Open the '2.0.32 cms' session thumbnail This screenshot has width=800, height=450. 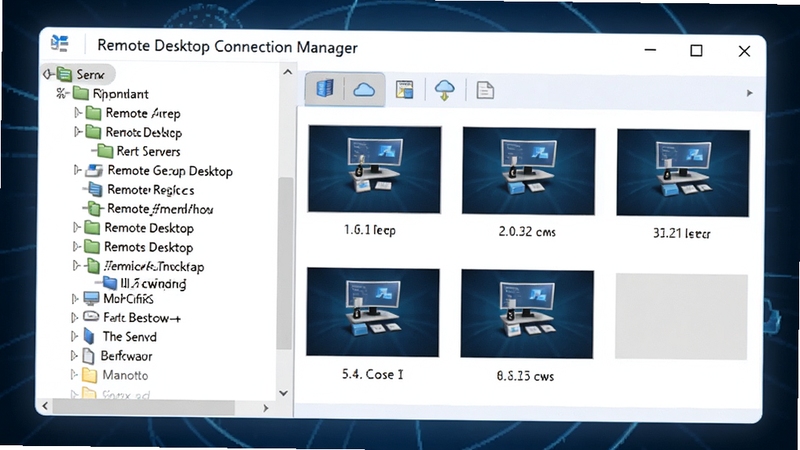(x=529, y=171)
